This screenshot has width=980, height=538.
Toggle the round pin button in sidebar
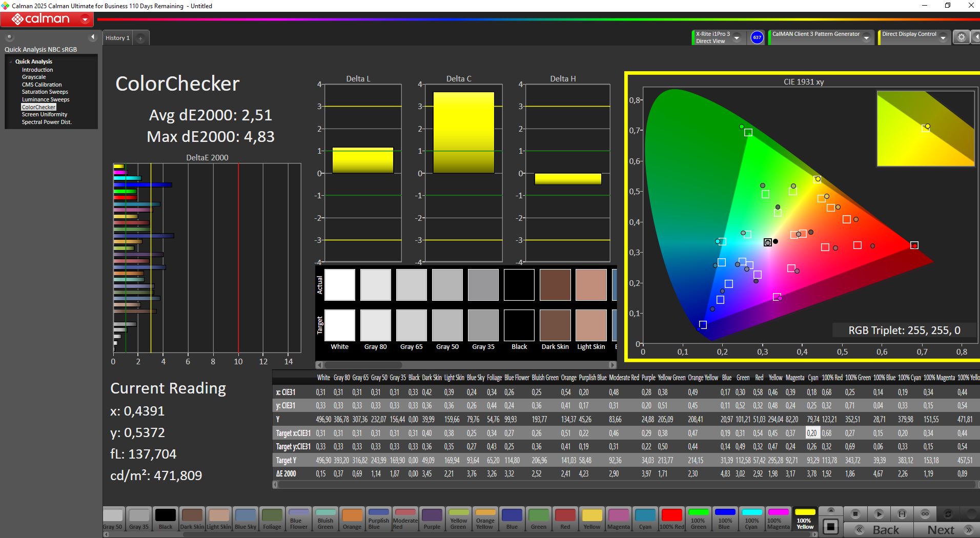(x=9, y=37)
